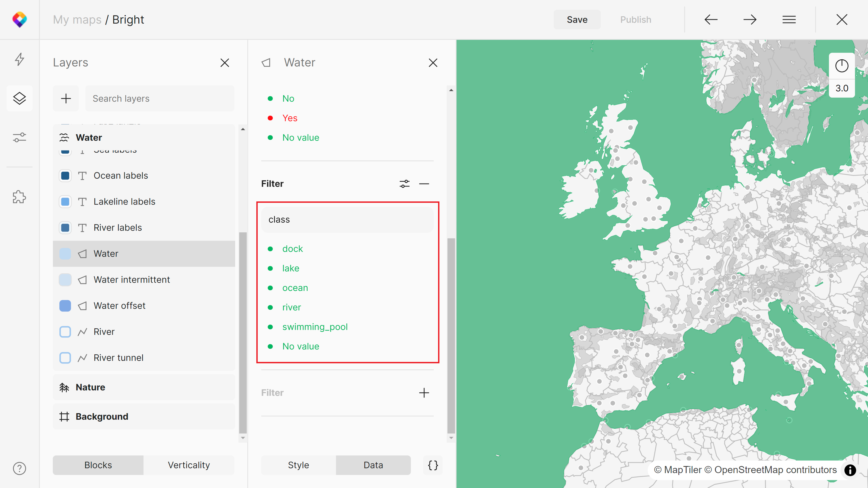
Task: Expand the Nature layer group
Action: [90, 387]
